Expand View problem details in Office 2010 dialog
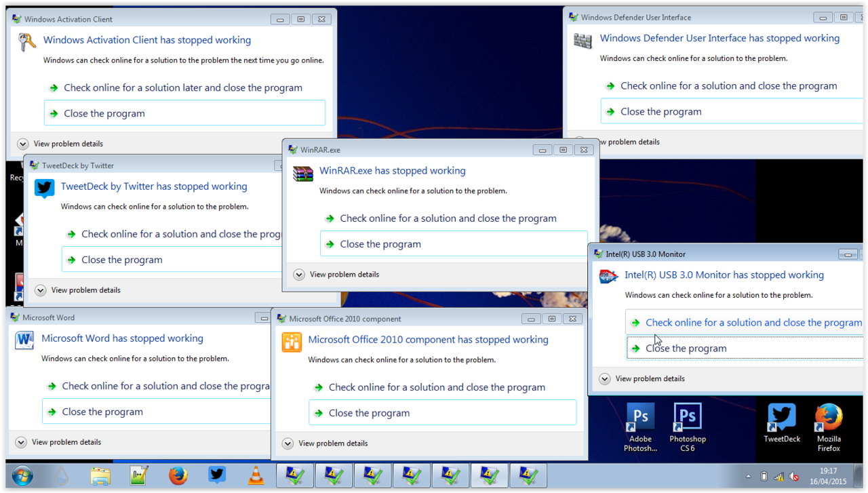This screenshot has width=868, height=493. [288, 443]
